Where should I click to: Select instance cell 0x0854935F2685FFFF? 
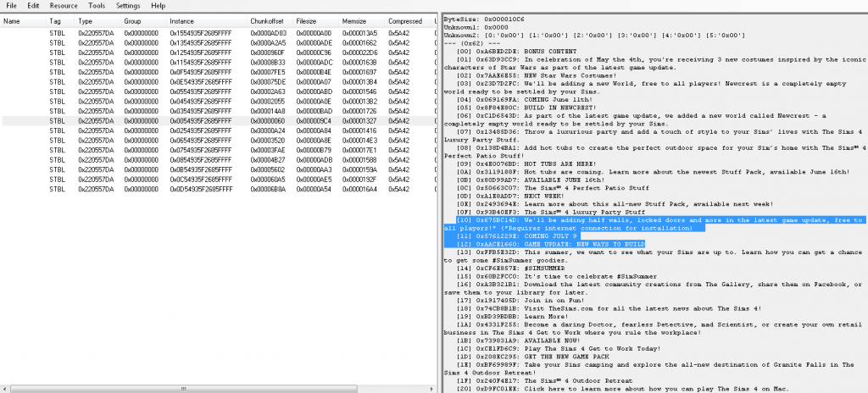(200, 160)
